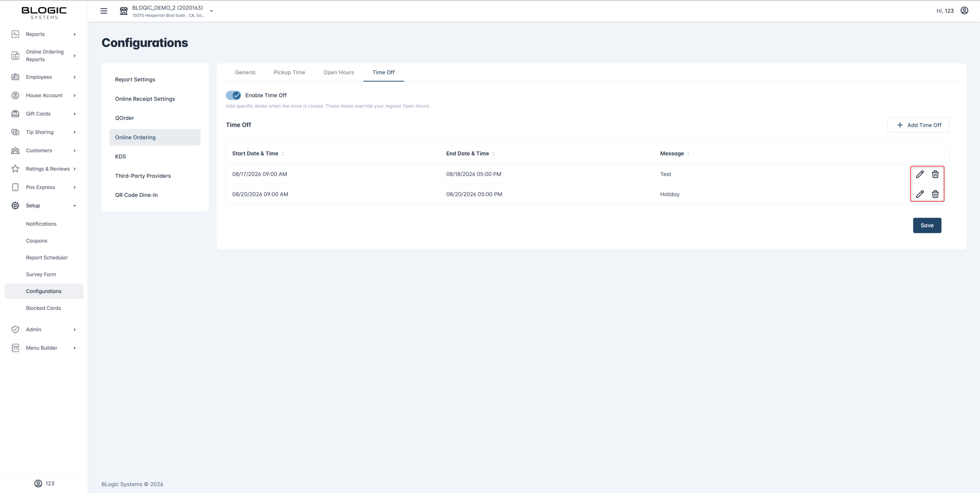Expand the Reports menu chevron
The image size is (980, 493).
pos(75,34)
